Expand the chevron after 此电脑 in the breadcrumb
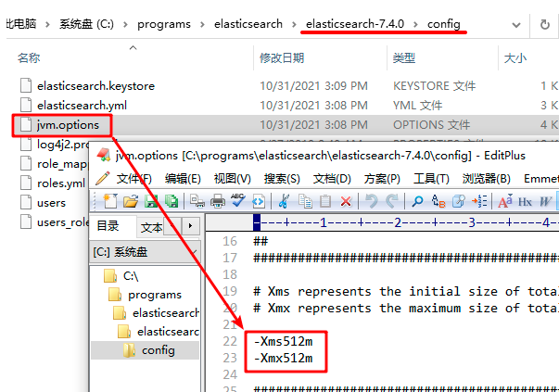Viewport: 559px width, 392px height. pyautogui.click(x=47, y=25)
